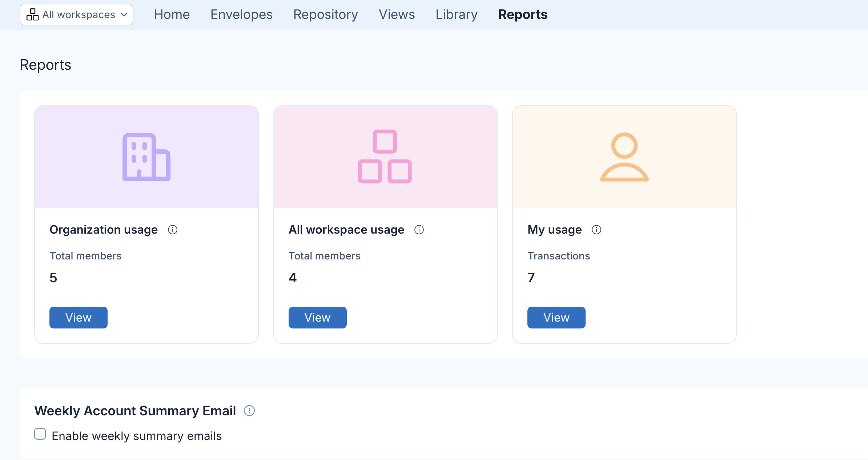Click Total members label in Organization usage
868x460 pixels.
click(85, 256)
